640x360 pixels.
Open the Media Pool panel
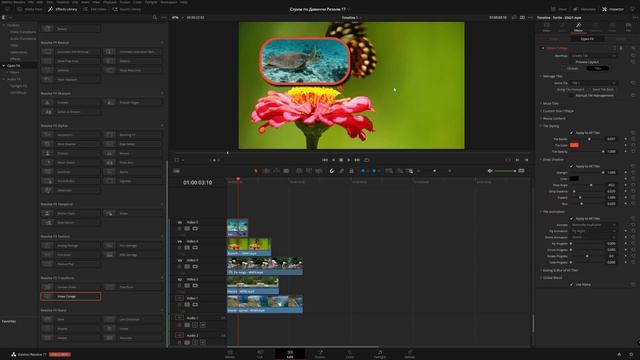click(29, 9)
